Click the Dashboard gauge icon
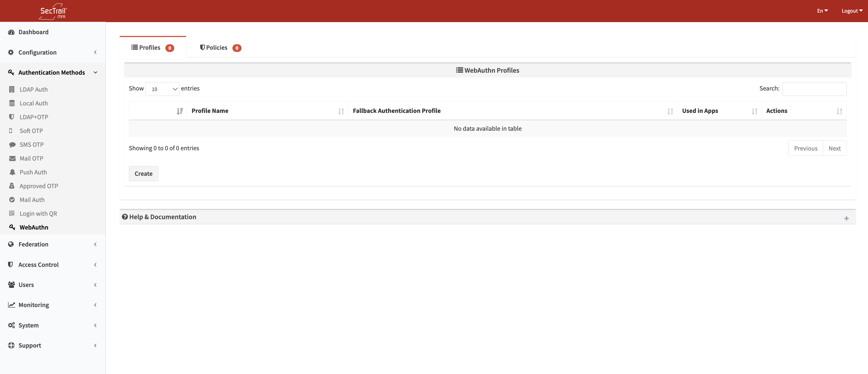 11,32
